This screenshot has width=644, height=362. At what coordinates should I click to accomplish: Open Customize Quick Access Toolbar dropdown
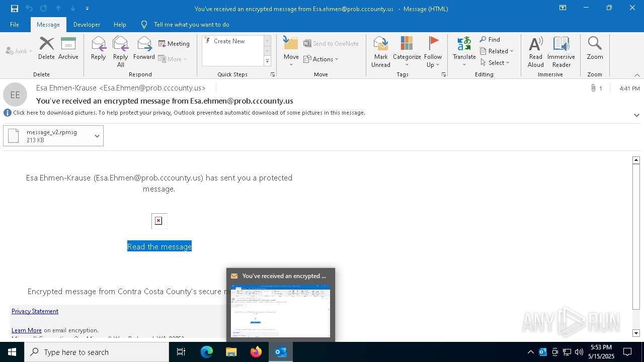click(87, 9)
